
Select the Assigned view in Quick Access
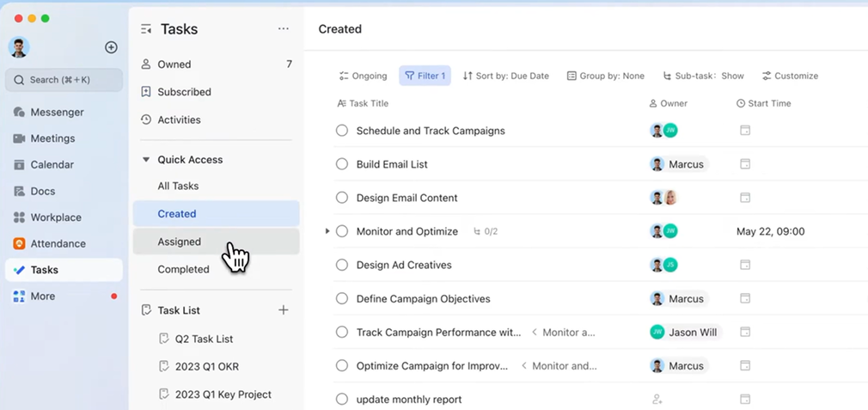[x=179, y=242]
